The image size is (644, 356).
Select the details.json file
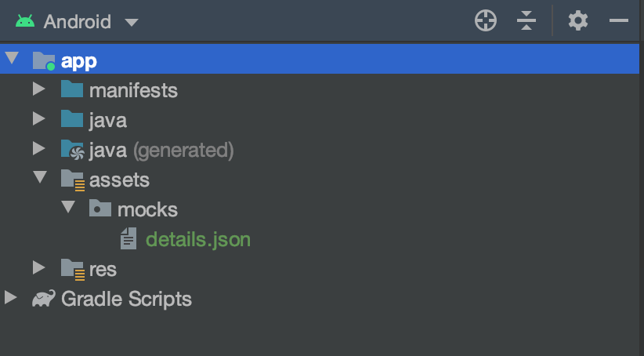(x=197, y=239)
